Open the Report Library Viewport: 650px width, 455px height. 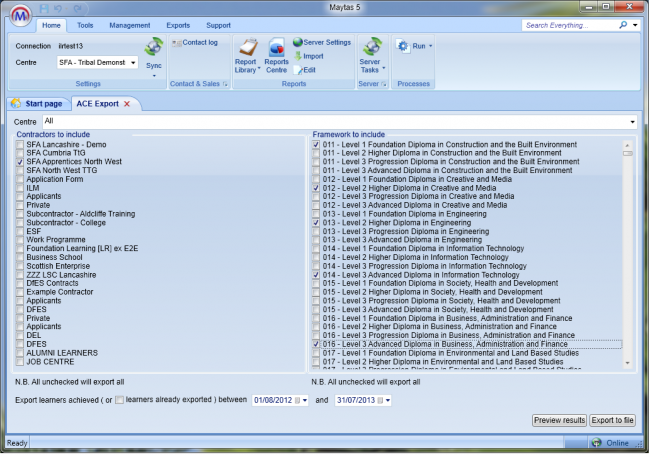(x=248, y=52)
